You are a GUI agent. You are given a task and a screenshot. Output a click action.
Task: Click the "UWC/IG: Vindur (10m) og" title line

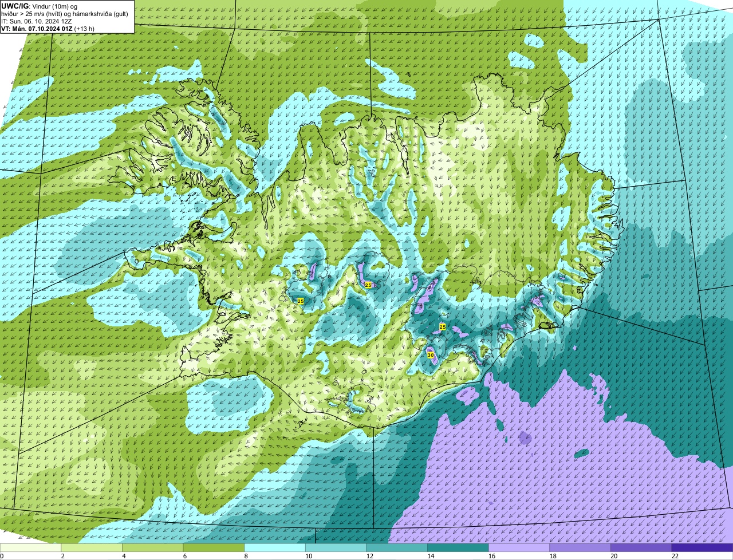(x=40, y=6)
